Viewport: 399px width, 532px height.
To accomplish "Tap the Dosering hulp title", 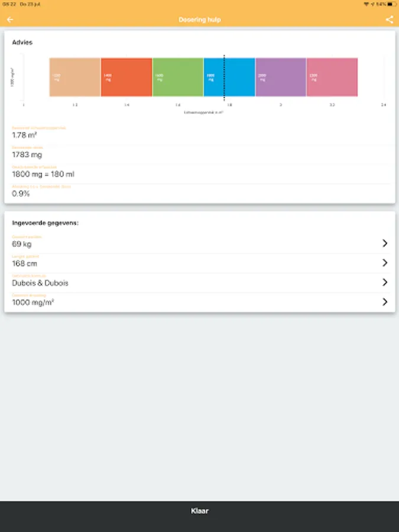I will pyautogui.click(x=199, y=20).
